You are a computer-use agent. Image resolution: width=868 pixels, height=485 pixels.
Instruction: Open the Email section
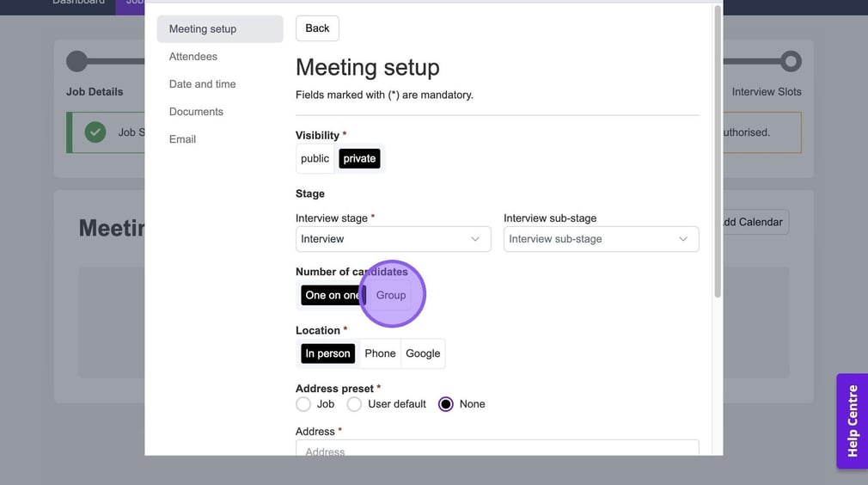coord(182,139)
